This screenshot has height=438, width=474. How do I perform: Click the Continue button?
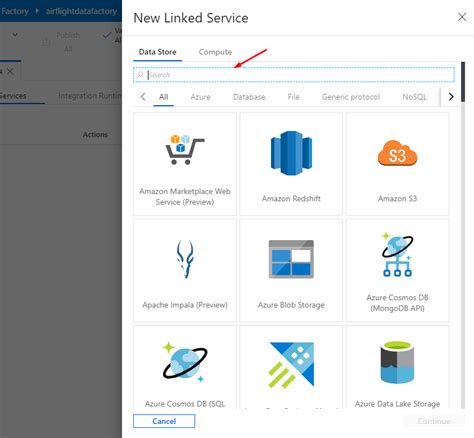pyautogui.click(x=434, y=421)
